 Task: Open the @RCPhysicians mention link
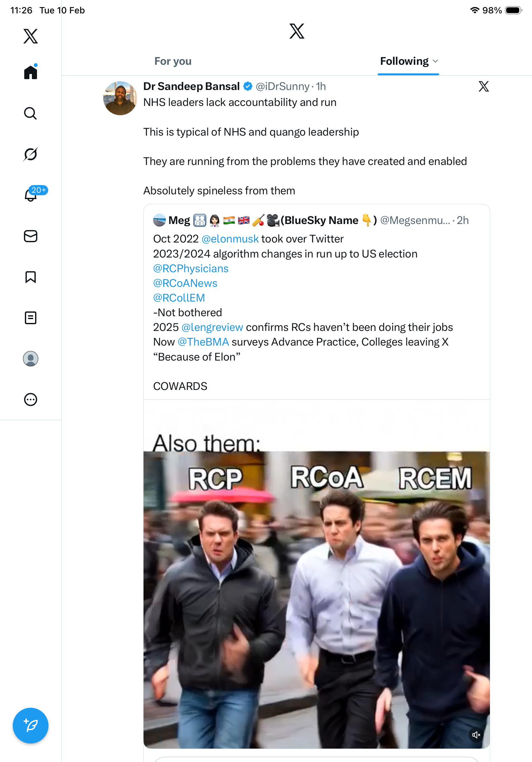click(191, 268)
